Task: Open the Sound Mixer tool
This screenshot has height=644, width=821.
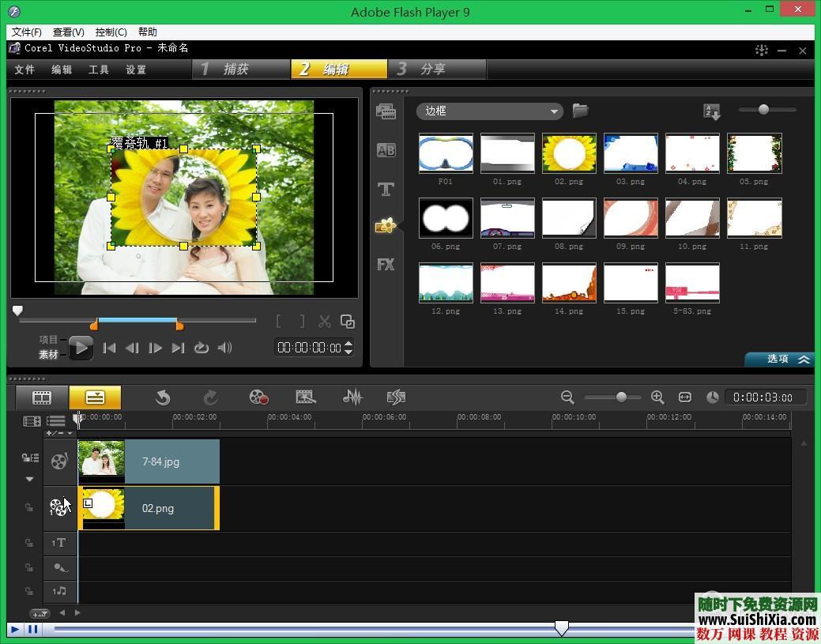Action: point(352,397)
